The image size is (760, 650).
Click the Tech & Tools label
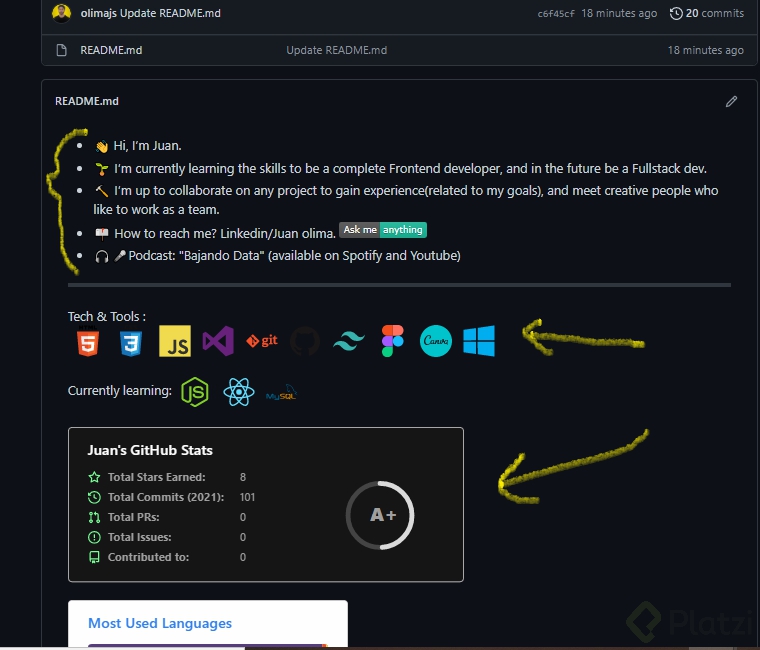[x=107, y=317]
